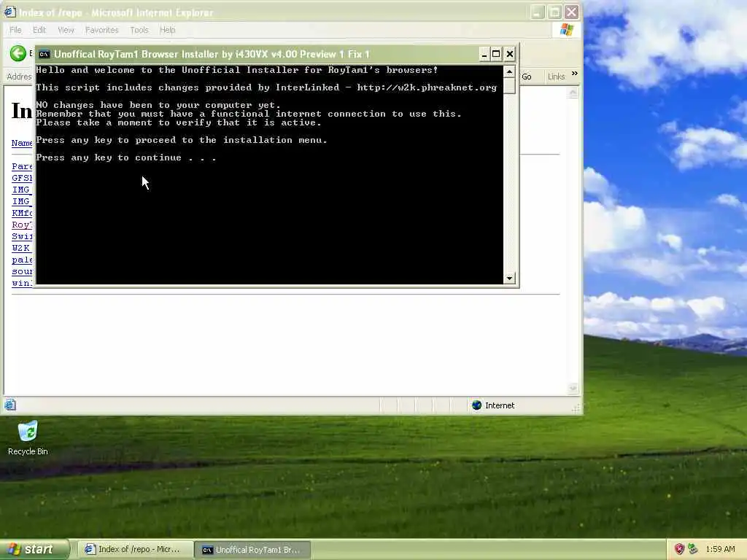Click the Links toolbar label
The width and height of the screenshot is (747, 560).
tap(556, 77)
